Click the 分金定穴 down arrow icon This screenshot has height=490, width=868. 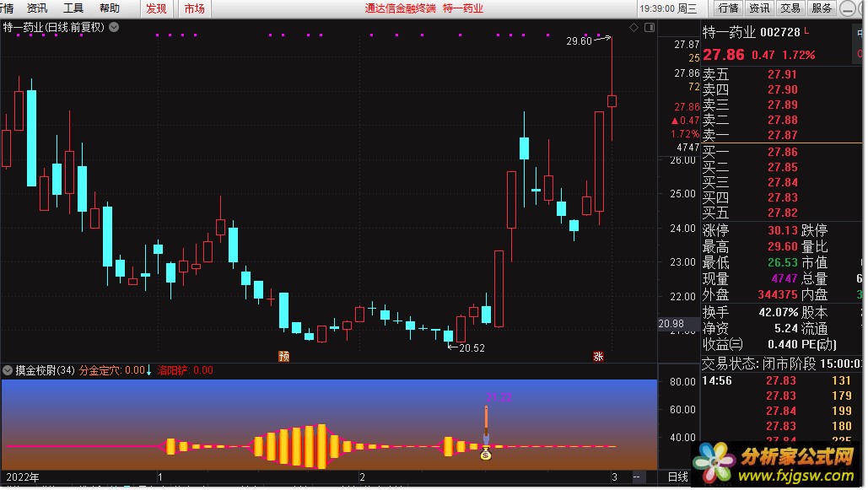coord(149,370)
